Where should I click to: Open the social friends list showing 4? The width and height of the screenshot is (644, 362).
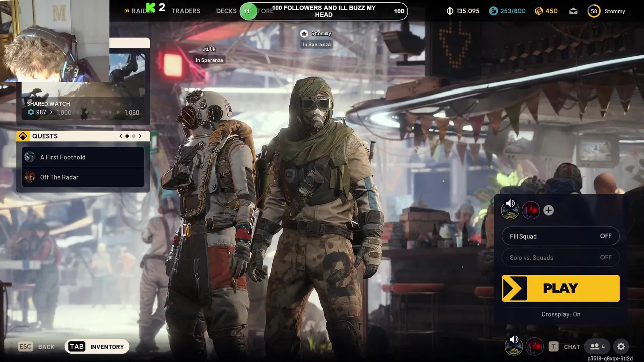click(598, 346)
